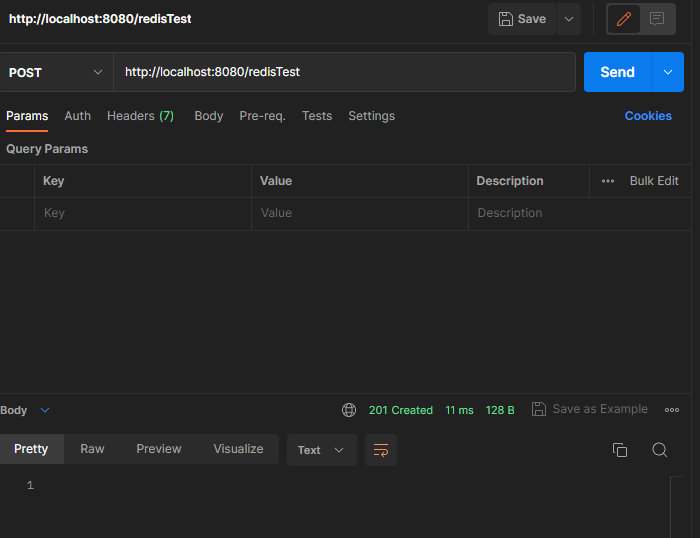700x538 pixels.
Task: Toggle the wrap lines icon
Action: pyautogui.click(x=380, y=450)
